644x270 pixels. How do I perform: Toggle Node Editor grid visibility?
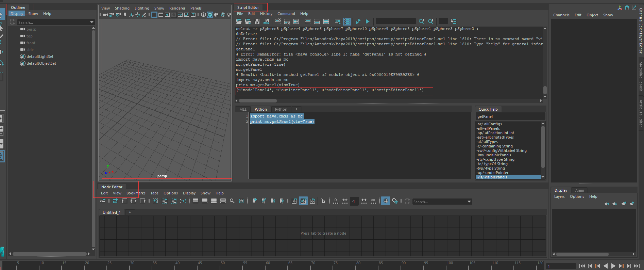(x=386, y=201)
